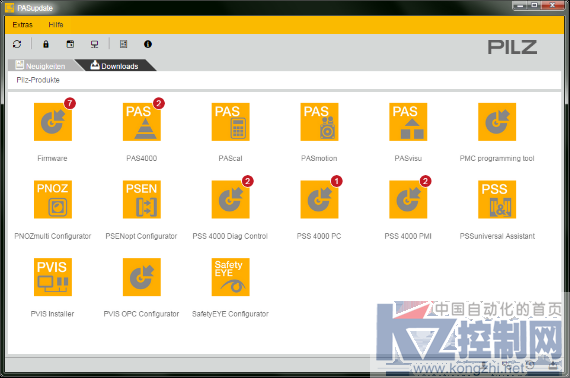Image resolution: width=570 pixels, height=378 pixels.
Task: Open the Extras menu
Action: click(x=23, y=25)
